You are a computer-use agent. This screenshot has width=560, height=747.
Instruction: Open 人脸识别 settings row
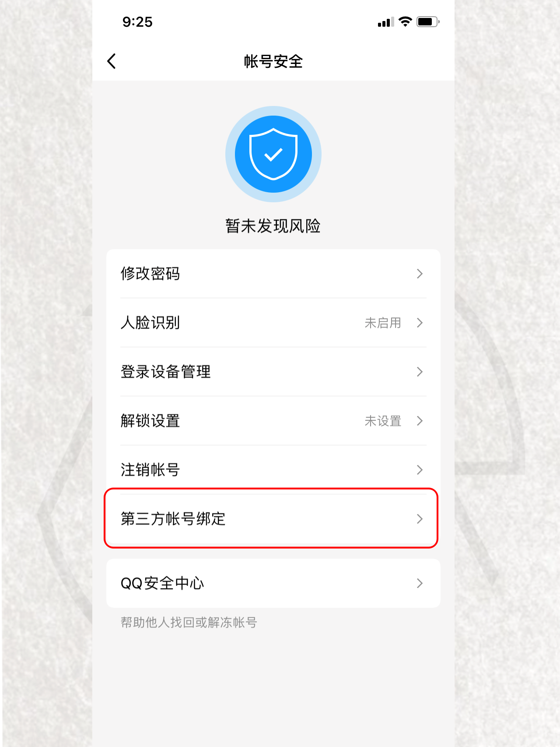[273, 323]
